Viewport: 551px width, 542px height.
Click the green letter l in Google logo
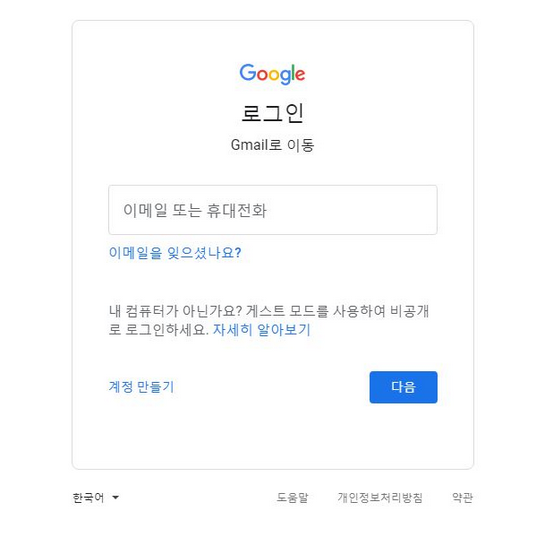[293, 72]
